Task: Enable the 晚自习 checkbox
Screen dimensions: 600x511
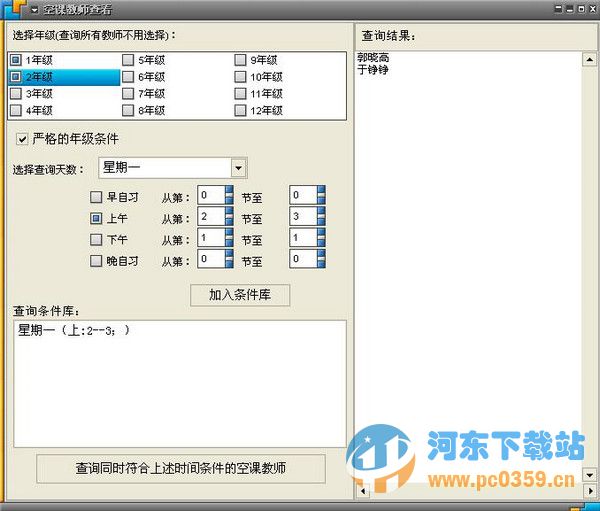Action: click(x=96, y=261)
